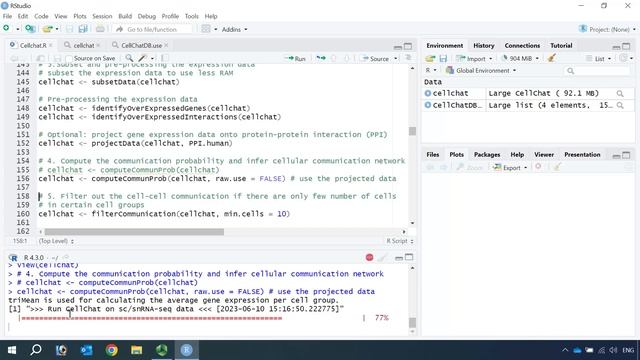Switch to CellChatDB.use editor tab
Viewport: 640px width, 360px height.
[x=141, y=45]
